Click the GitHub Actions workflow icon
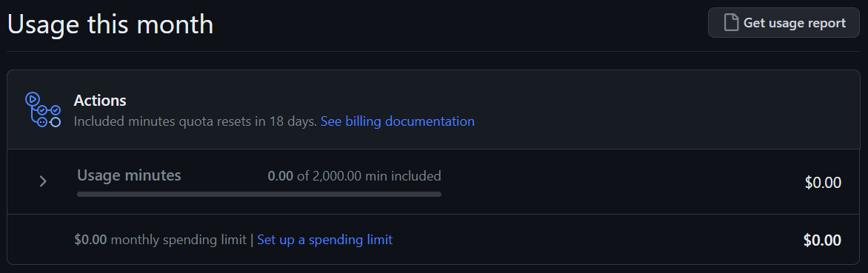Viewport: 868px width, 273px height. tap(43, 109)
